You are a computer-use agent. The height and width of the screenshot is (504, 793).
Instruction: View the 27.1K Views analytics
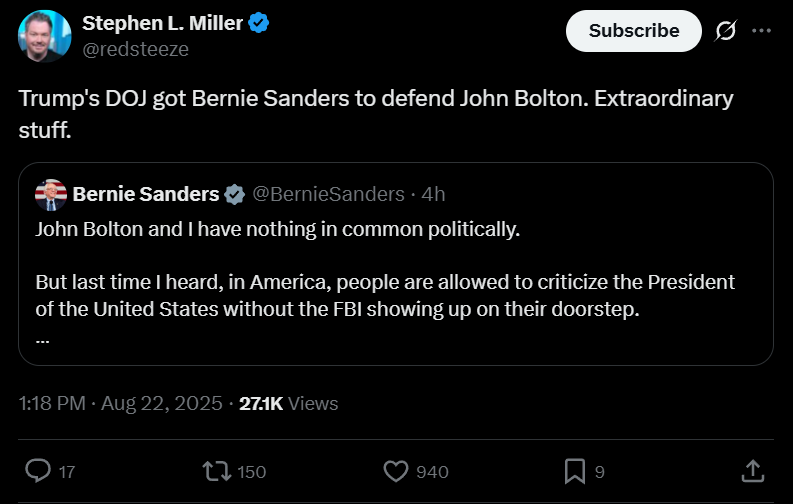coord(289,404)
